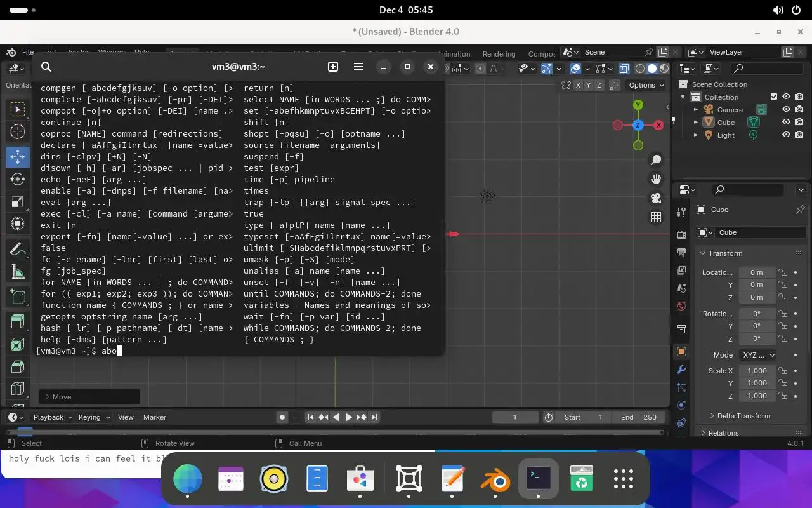Open the Render properties tab
The image size is (812, 508).
click(681, 235)
